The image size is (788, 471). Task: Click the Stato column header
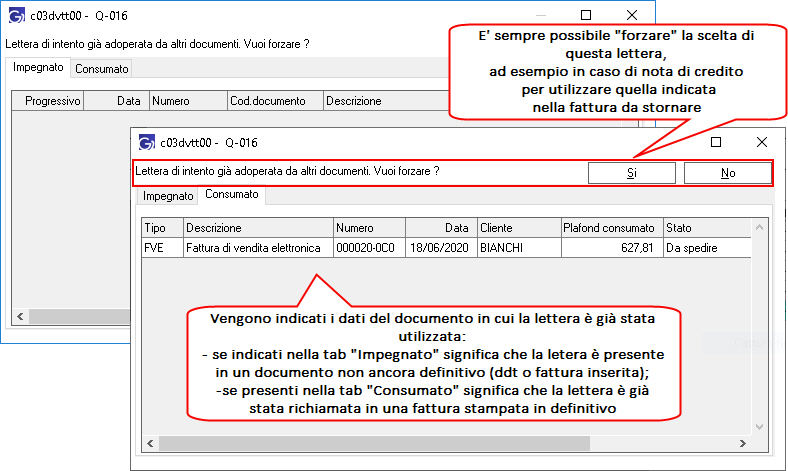point(707,228)
